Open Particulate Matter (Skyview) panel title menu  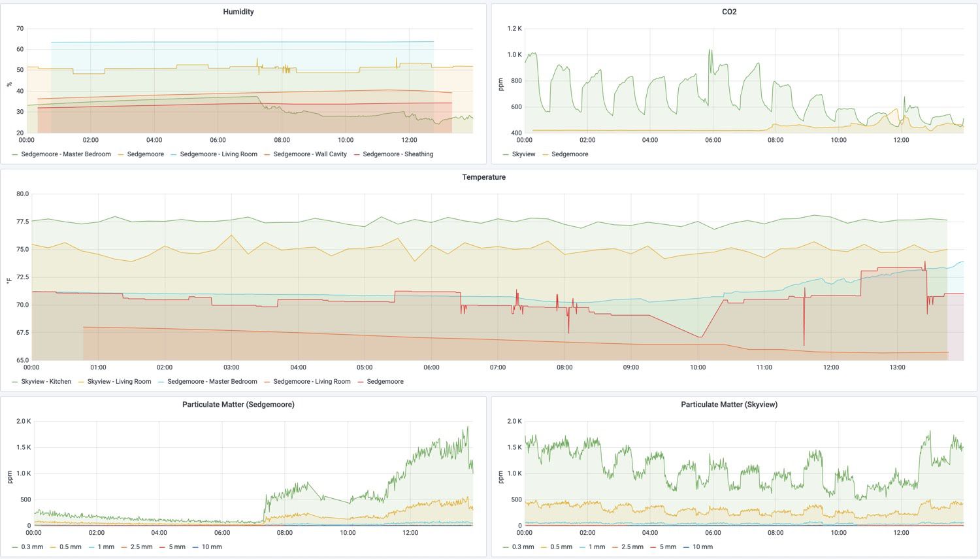(x=729, y=405)
